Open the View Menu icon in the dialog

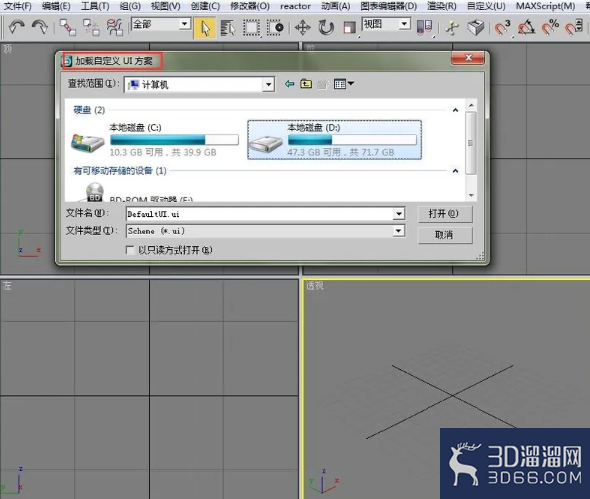click(x=344, y=84)
